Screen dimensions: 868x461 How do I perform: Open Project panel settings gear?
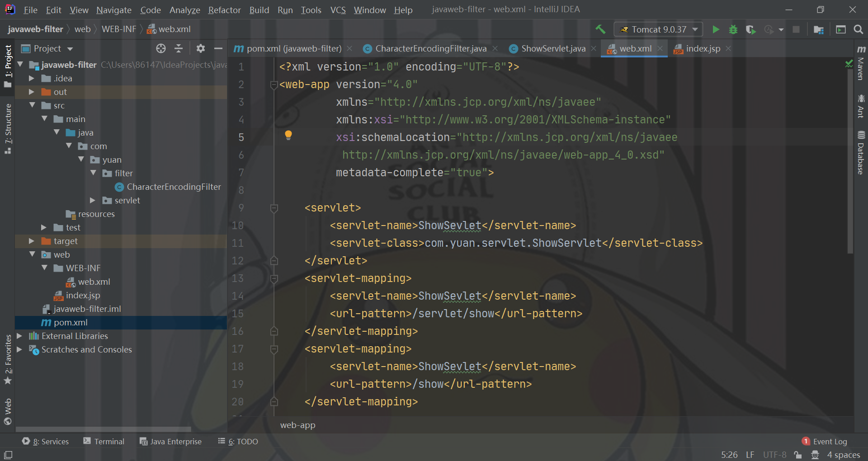point(201,48)
